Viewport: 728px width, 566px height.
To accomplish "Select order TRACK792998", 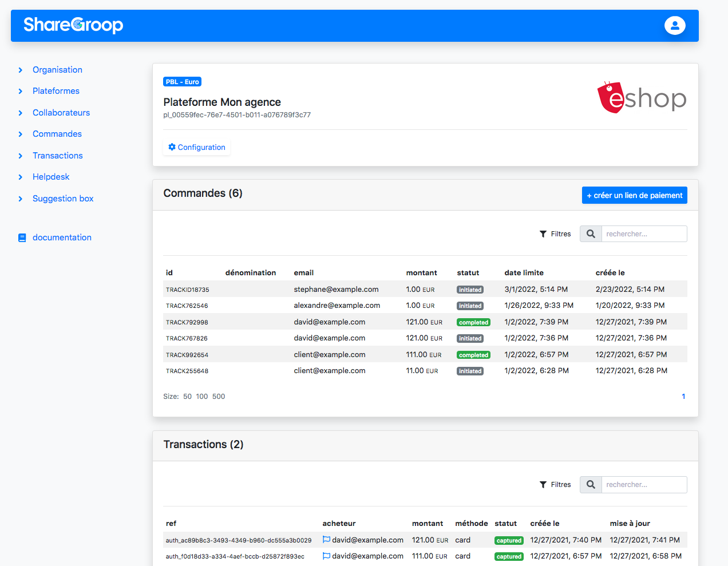I will point(187,322).
